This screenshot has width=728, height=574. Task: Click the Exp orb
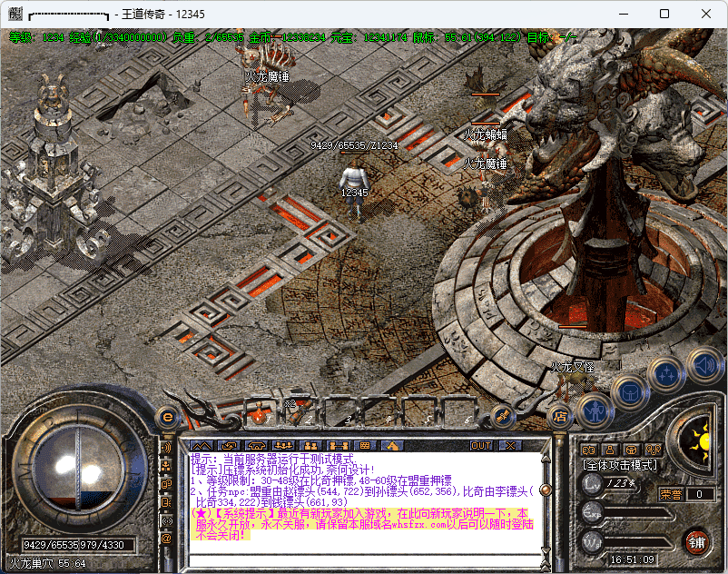pyautogui.click(x=592, y=513)
